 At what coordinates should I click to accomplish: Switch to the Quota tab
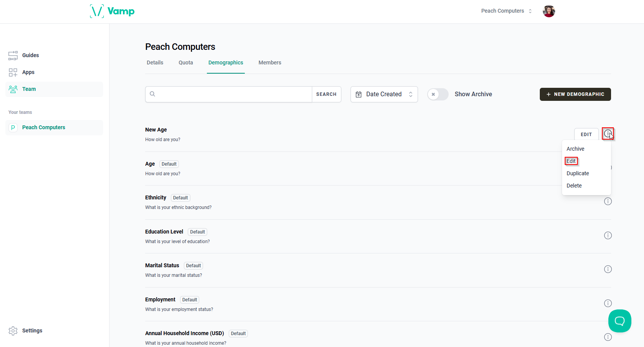pyautogui.click(x=186, y=62)
